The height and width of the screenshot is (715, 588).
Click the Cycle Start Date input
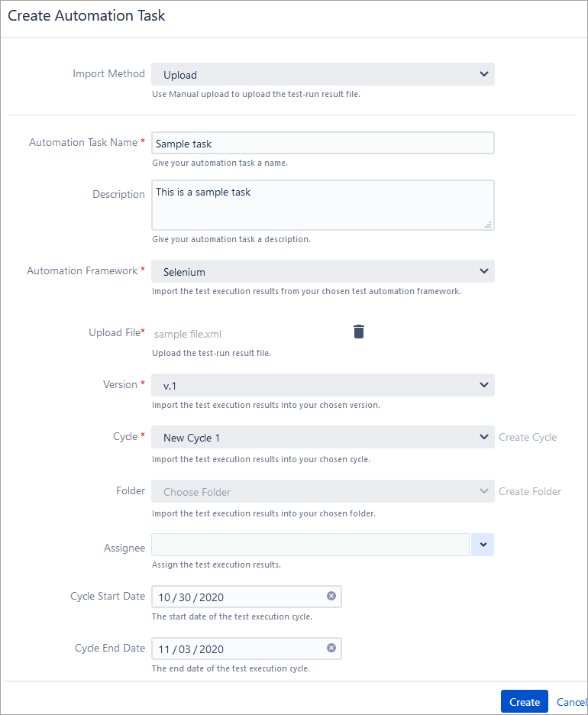click(229, 595)
